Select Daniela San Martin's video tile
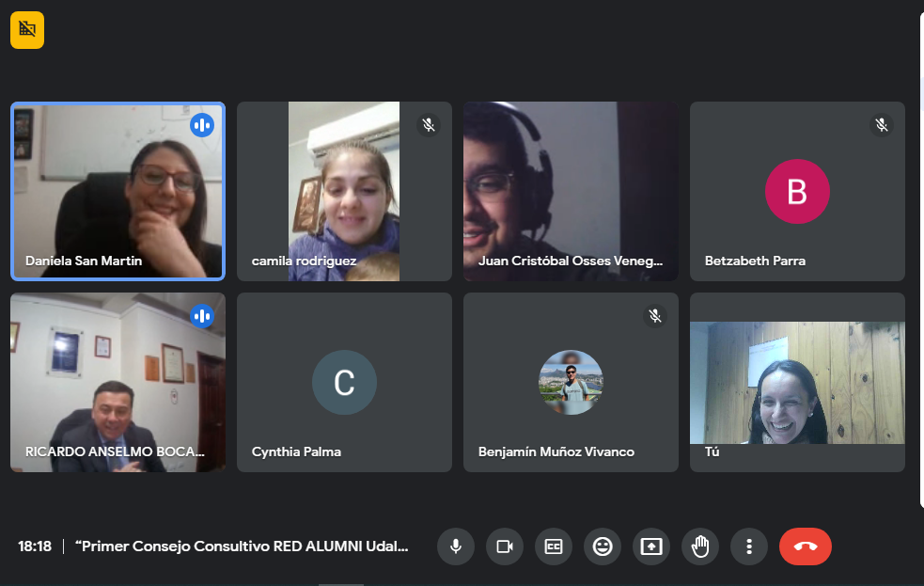The height and width of the screenshot is (586, 924). coord(117,191)
